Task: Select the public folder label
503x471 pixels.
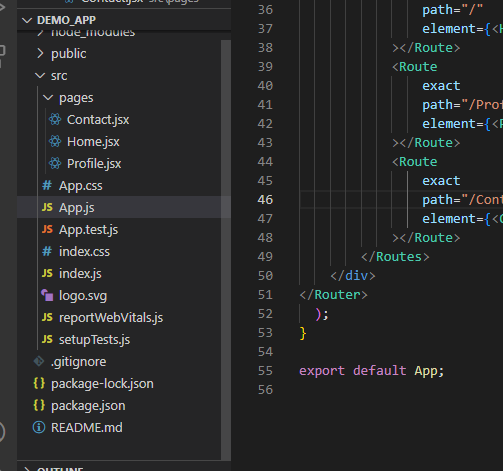Action: pyautogui.click(x=69, y=54)
